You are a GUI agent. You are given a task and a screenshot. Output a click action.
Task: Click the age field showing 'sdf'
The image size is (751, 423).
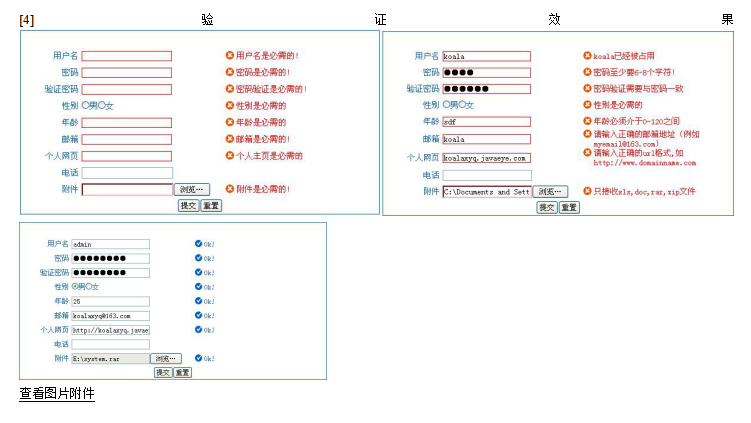tap(486, 122)
